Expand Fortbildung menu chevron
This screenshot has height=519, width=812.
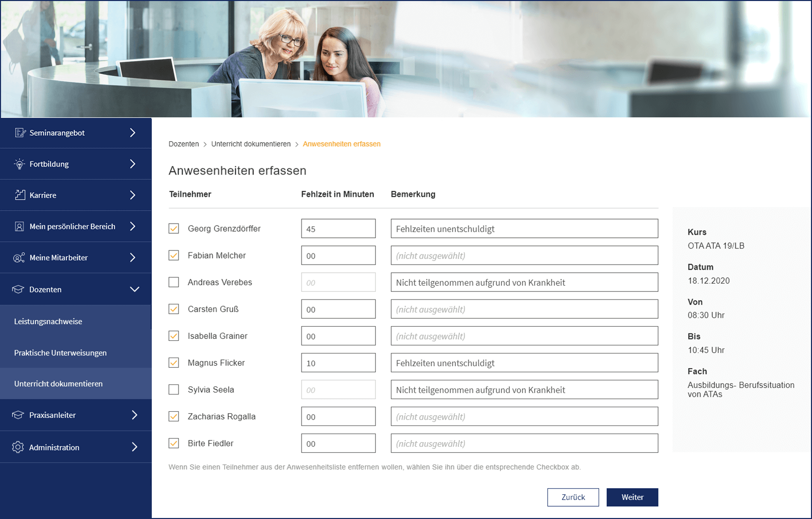tap(133, 164)
